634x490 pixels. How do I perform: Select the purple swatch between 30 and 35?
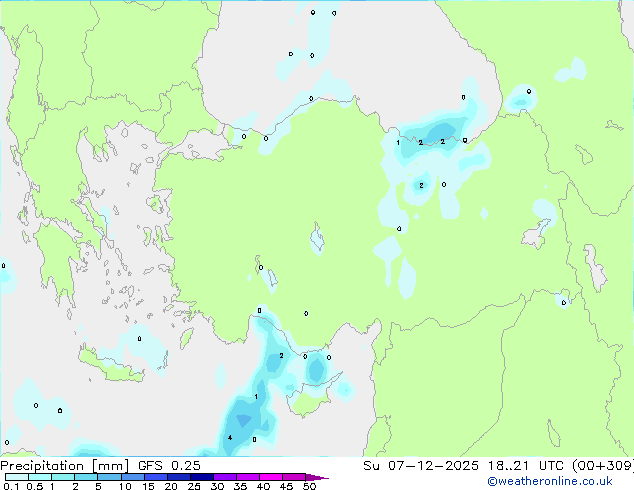[x=225, y=477]
